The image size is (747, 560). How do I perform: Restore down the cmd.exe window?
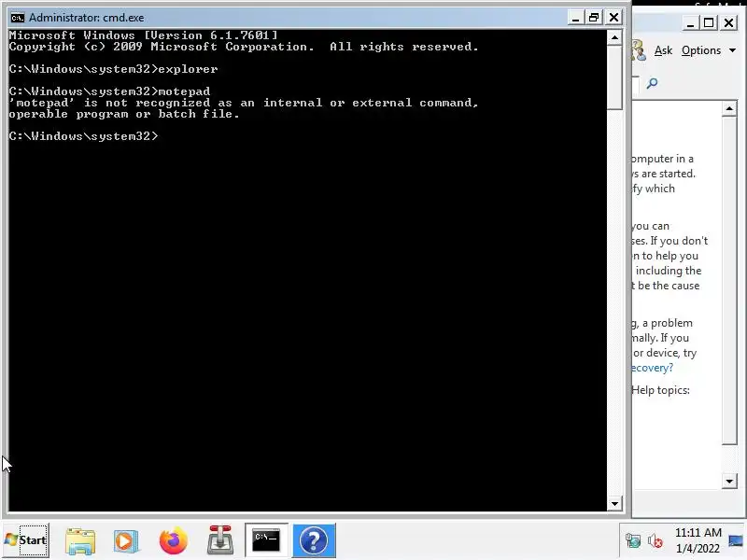pyautogui.click(x=594, y=18)
